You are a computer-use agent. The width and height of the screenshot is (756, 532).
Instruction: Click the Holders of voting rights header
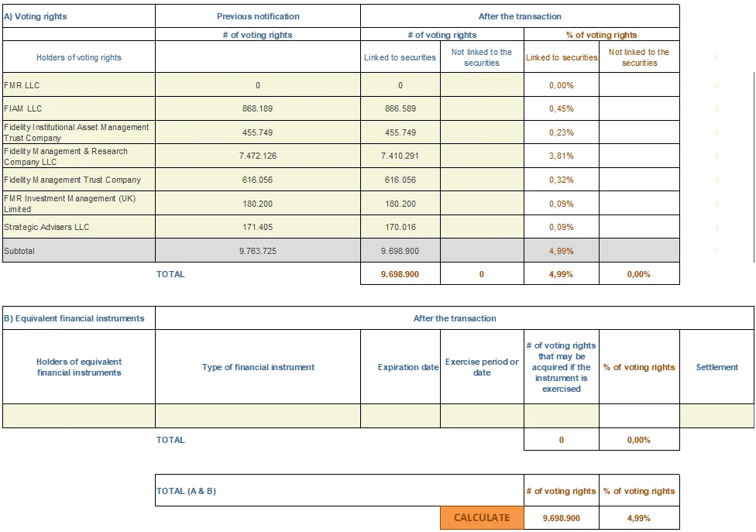click(x=79, y=57)
